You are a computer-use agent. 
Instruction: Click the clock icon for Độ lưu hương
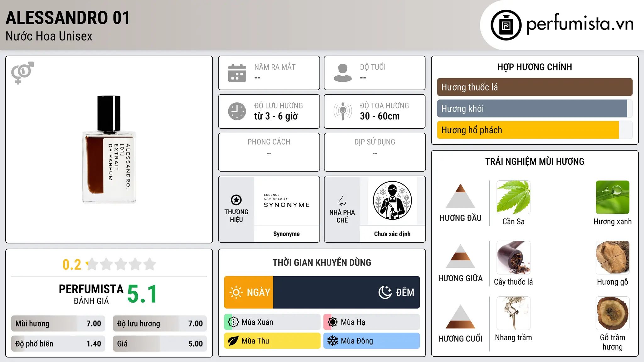(x=237, y=111)
